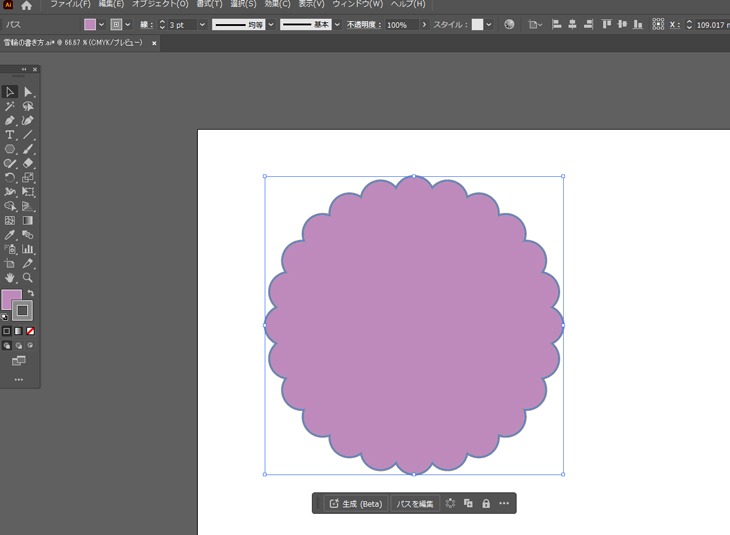Open the 基本 brush definition dropdown
This screenshot has width=730, height=535.
coord(336,24)
